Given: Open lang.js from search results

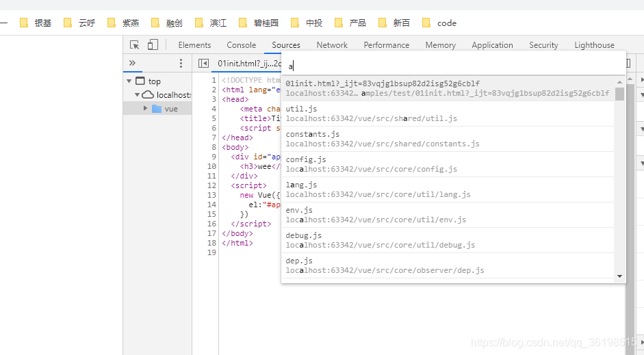Looking at the screenshot, I should (448, 189).
